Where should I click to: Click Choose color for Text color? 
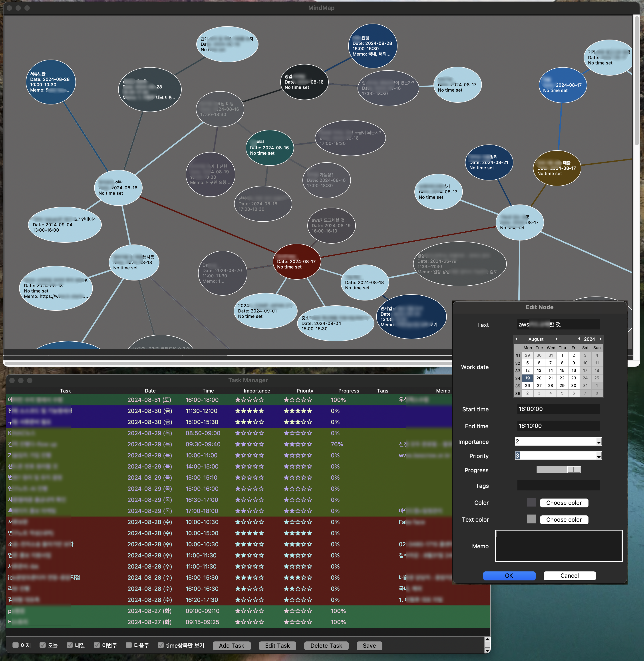564,519
